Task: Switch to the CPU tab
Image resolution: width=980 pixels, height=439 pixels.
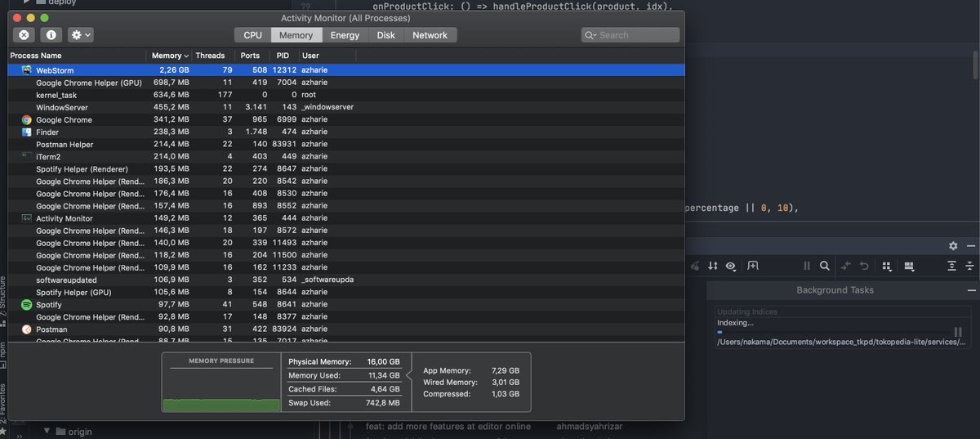Action: tap(253, 35)
